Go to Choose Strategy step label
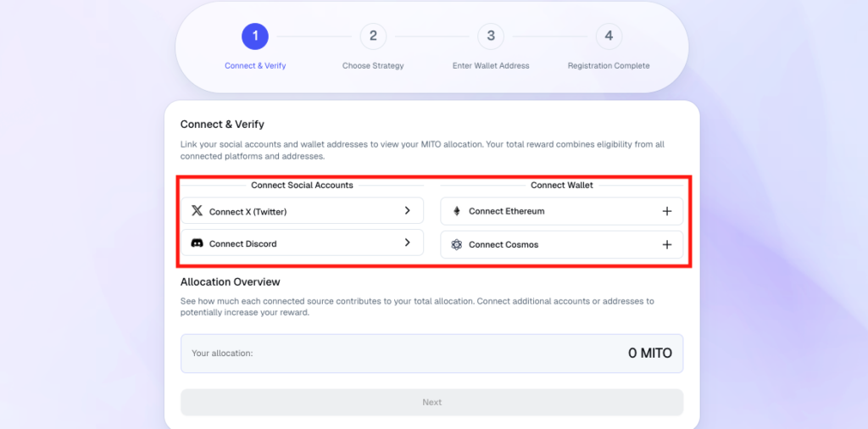The width and height of the screenshot is (868, 429). [x=373, y=66]
